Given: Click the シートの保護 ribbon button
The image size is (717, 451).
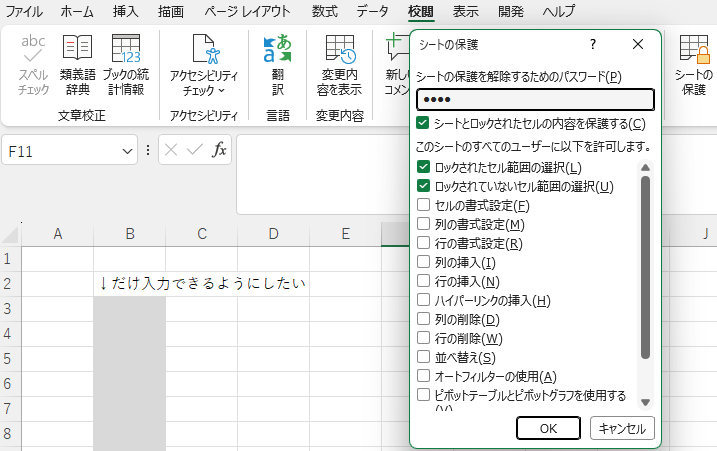Looking at the screenshot, I should click(x=694, y=65).
